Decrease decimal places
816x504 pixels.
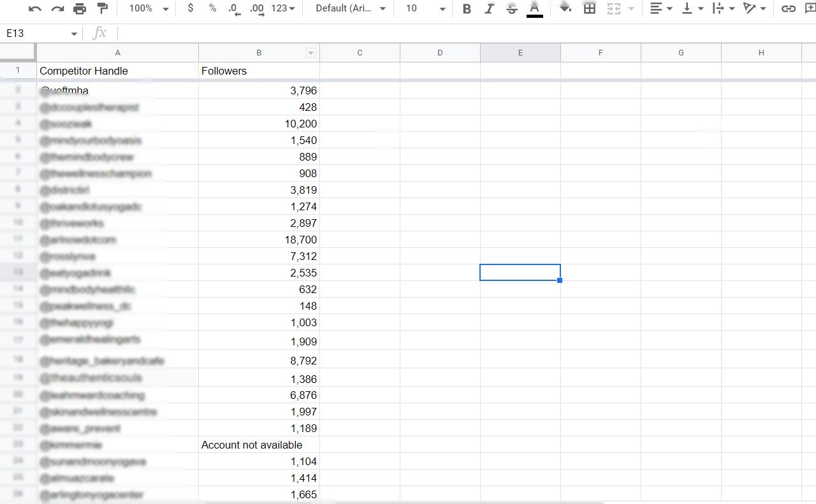(234, 9)
